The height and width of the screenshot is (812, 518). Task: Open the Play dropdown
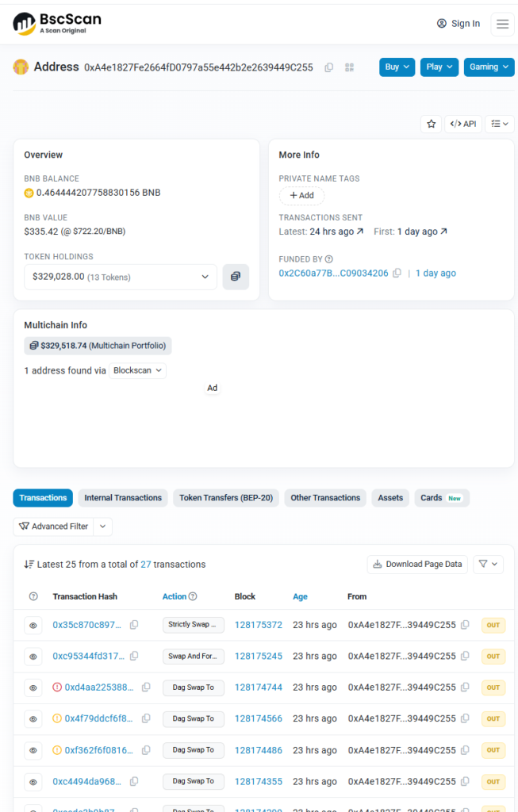[439, 67]
